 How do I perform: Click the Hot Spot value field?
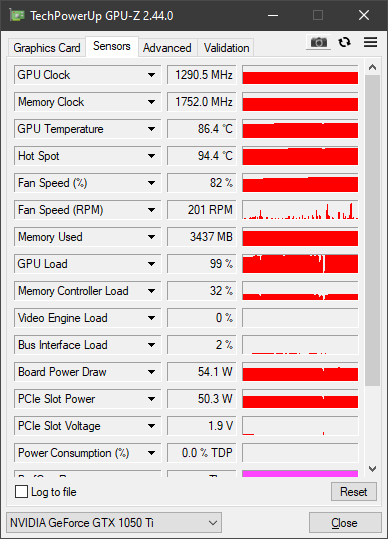pyautogui.click(x=202, y=156)
